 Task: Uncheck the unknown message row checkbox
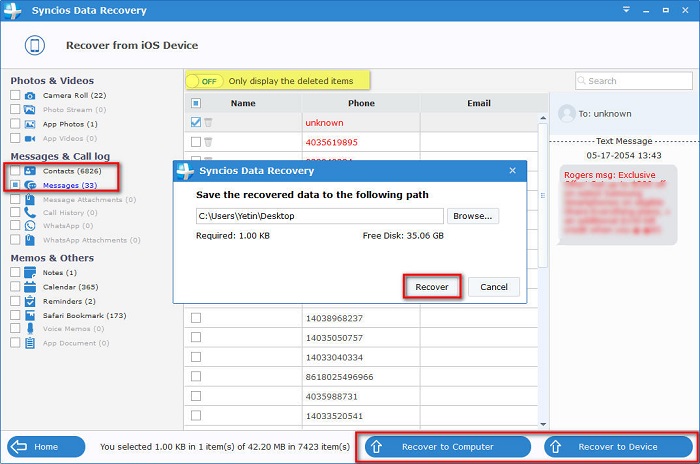pos(196,122)
